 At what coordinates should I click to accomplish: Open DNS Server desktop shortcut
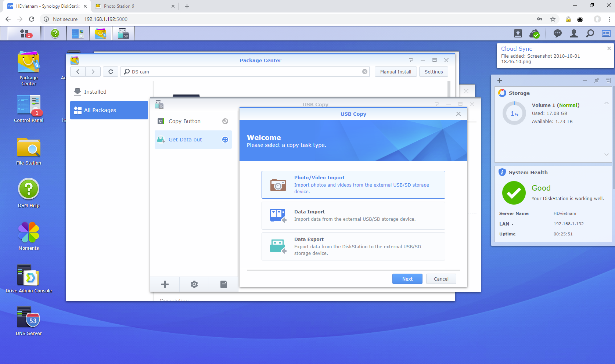click(29, 321)
